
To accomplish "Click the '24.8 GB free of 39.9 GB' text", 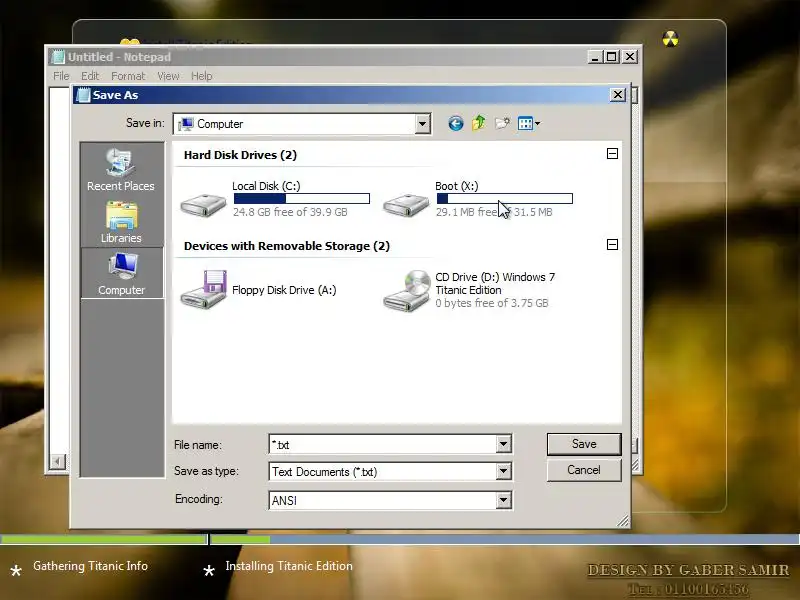I will pos(290,212).
